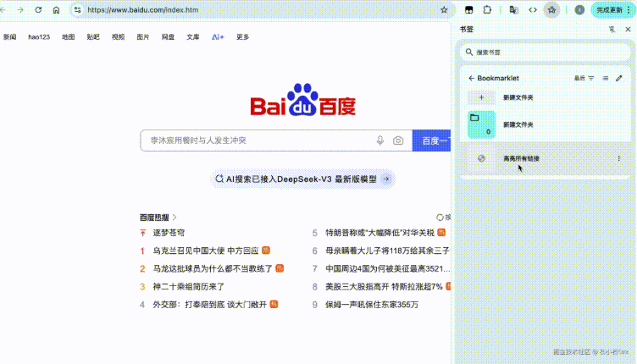Screen dimensions: 637x364
Task: Click the arrow on the DeepSeek-V3 banner
Action: (386, 179)
